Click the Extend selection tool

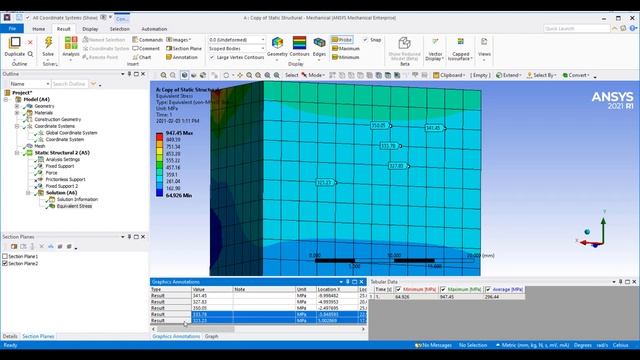pos(508,75)
